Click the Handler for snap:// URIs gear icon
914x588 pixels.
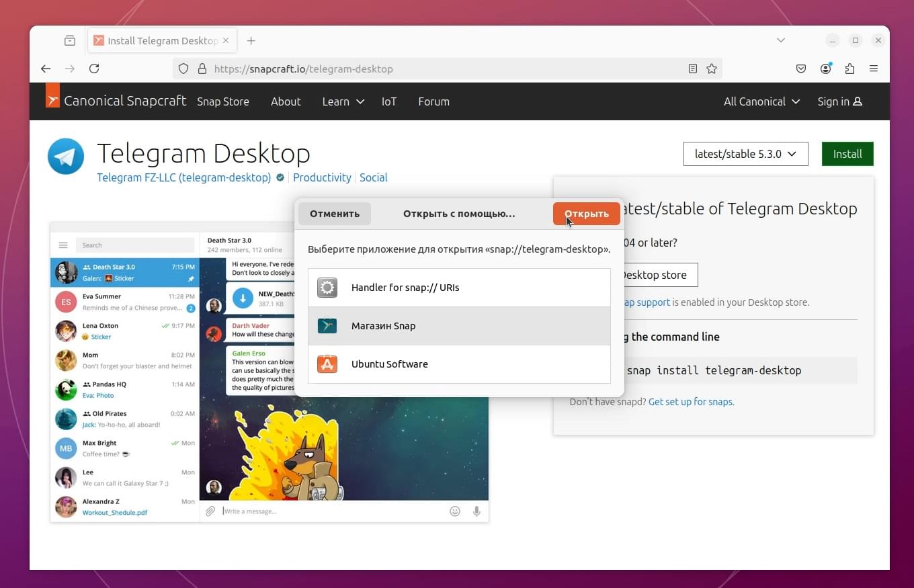pyautogui.click(x=327, y=288)
